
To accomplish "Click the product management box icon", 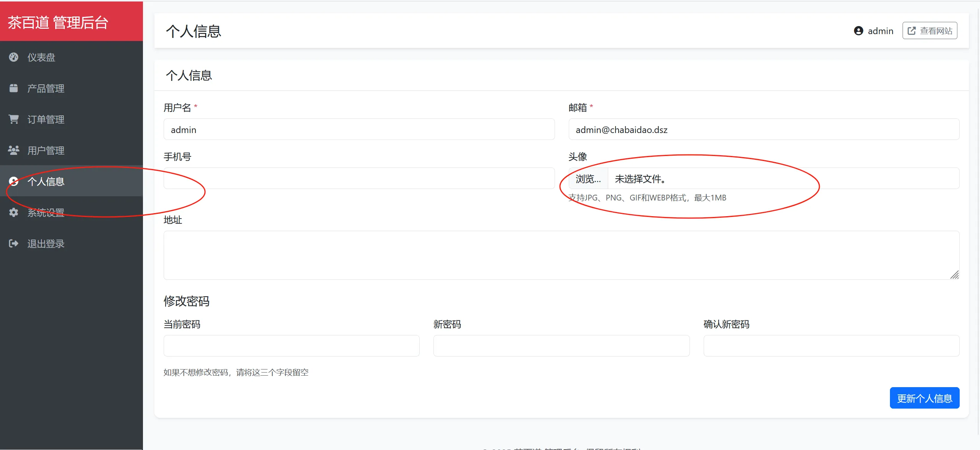I will (14, 88).
